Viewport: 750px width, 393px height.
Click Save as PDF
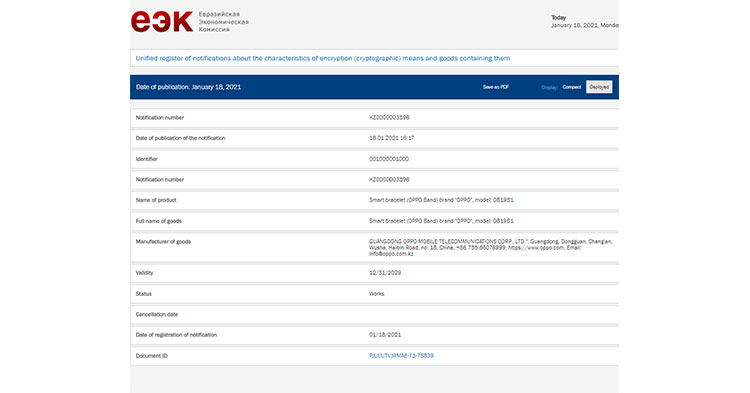[x=496, y=87]
